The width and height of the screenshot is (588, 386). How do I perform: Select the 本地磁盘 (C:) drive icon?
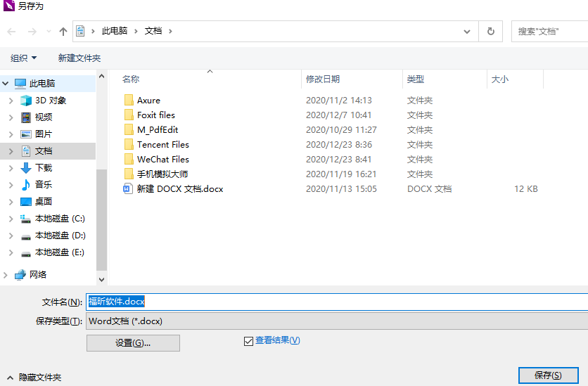click(25, 219)
